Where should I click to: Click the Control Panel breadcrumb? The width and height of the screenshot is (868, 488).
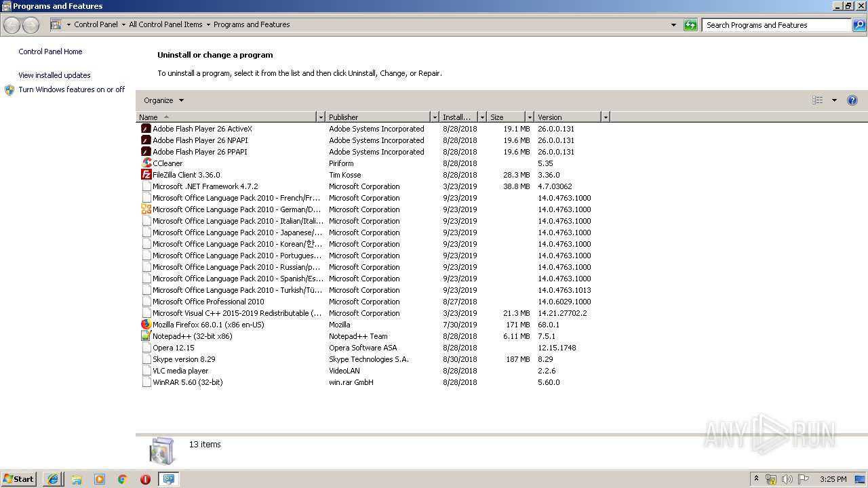pos(96,24)
